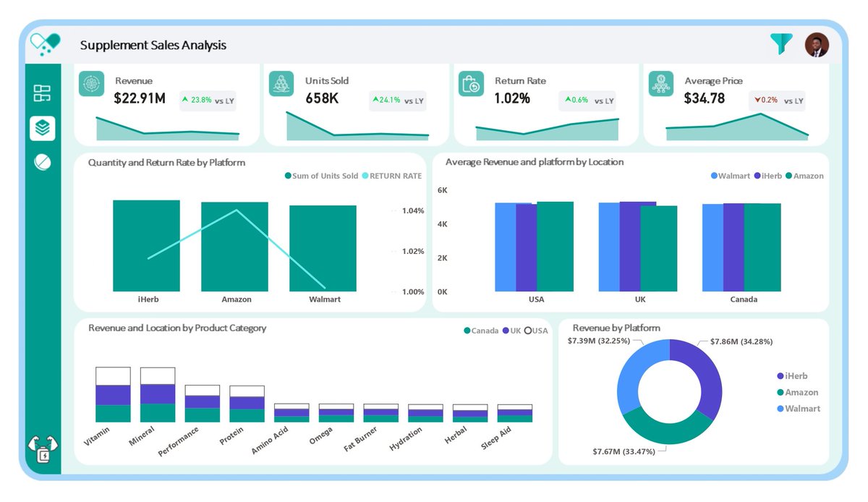
Task: Click the Average Price 0.2% vs LY badge
Action: point(777,101)
